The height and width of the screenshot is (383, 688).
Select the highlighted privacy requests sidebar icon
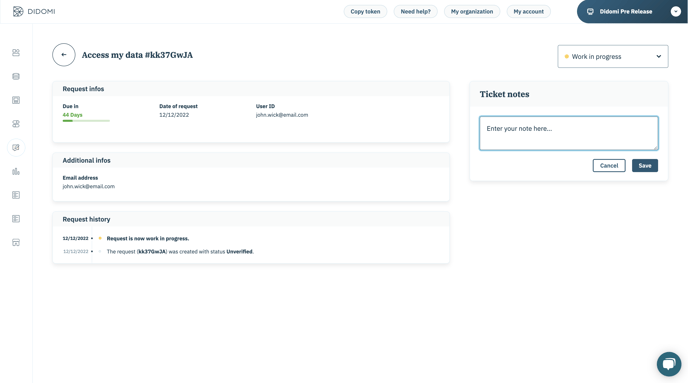pyautogui.click(x=16, y=147)
